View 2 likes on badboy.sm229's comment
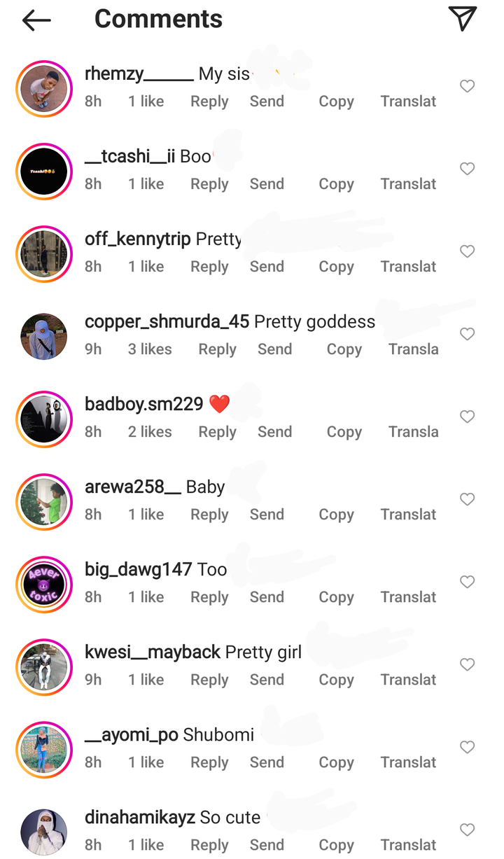The height and width of the screenshot is (859, 504). point(150,432)
